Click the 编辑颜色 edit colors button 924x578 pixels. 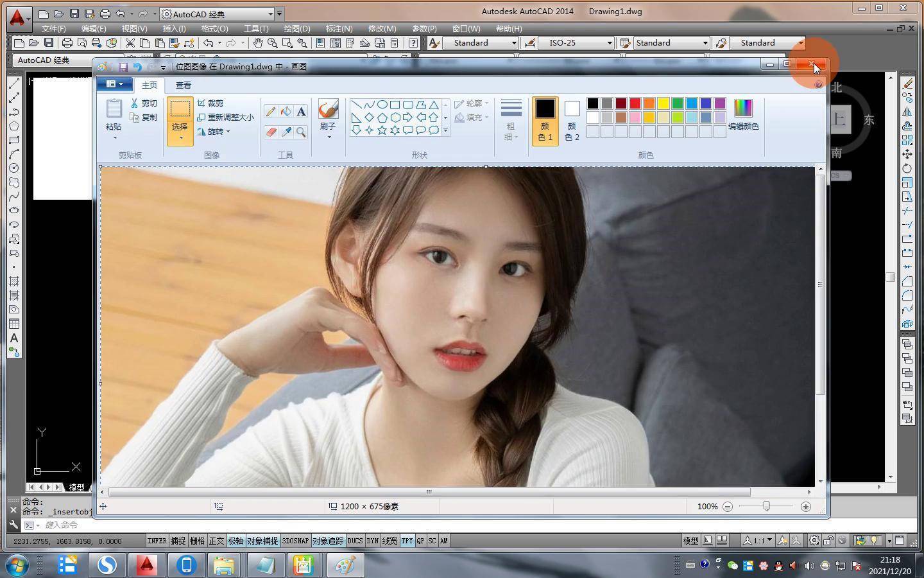coord(743,114)
